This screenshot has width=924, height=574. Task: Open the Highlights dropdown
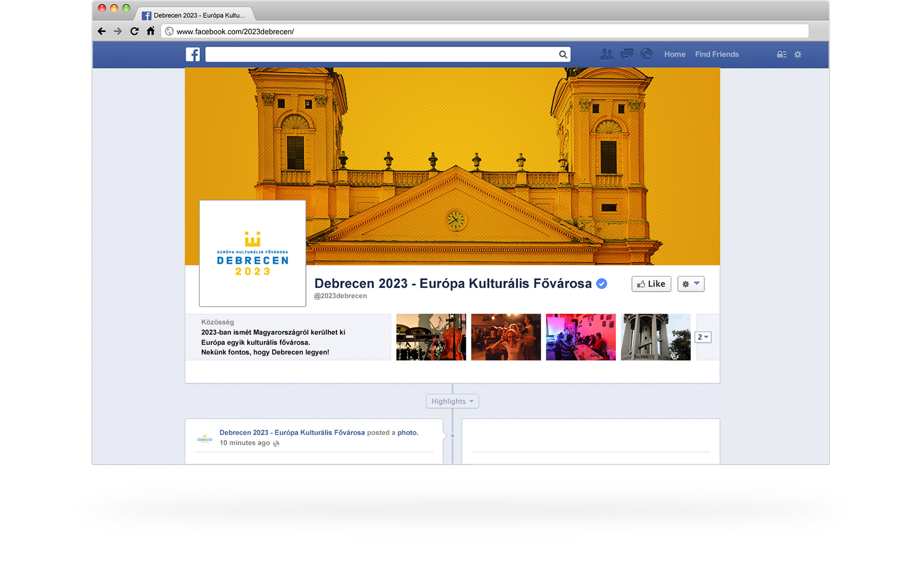point(452,401)
